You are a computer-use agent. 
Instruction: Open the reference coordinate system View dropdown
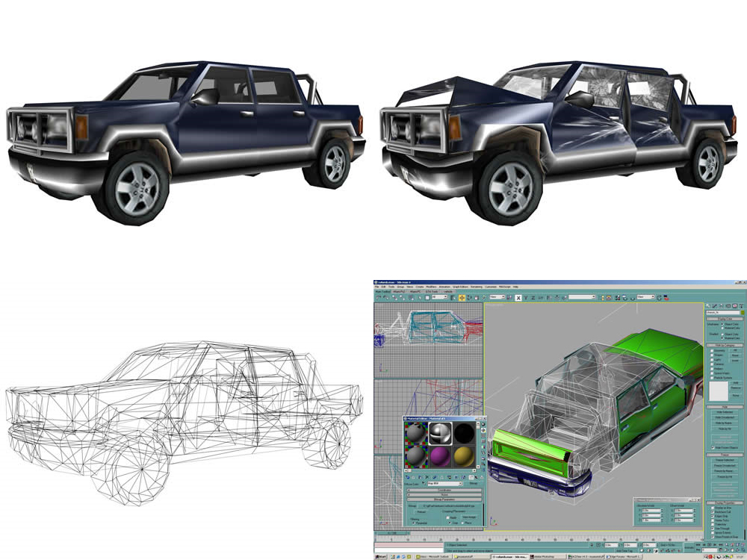coord(498,296)
